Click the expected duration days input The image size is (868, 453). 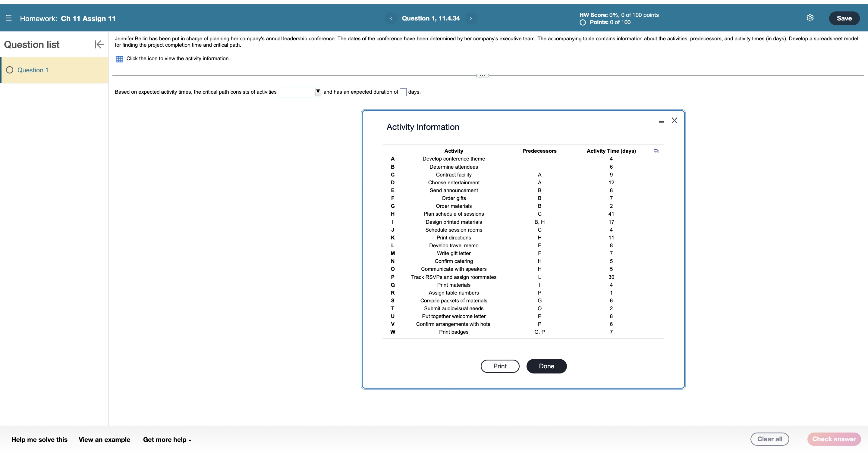(x=403, y=92)
